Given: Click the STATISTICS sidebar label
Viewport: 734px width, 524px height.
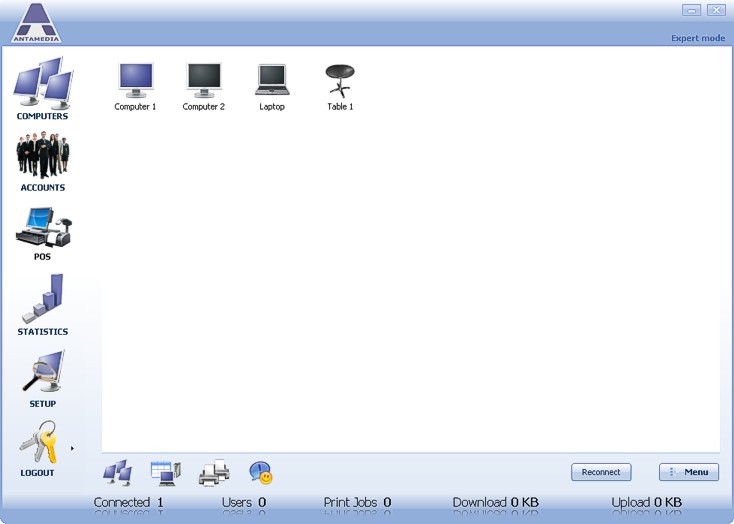Looking at the screenshot, I should (x=43, y=332).
